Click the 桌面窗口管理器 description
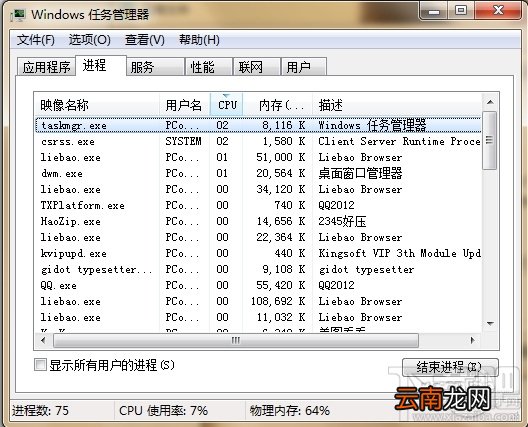The width and height of the screenshot is (528, 427). [360, 173]
